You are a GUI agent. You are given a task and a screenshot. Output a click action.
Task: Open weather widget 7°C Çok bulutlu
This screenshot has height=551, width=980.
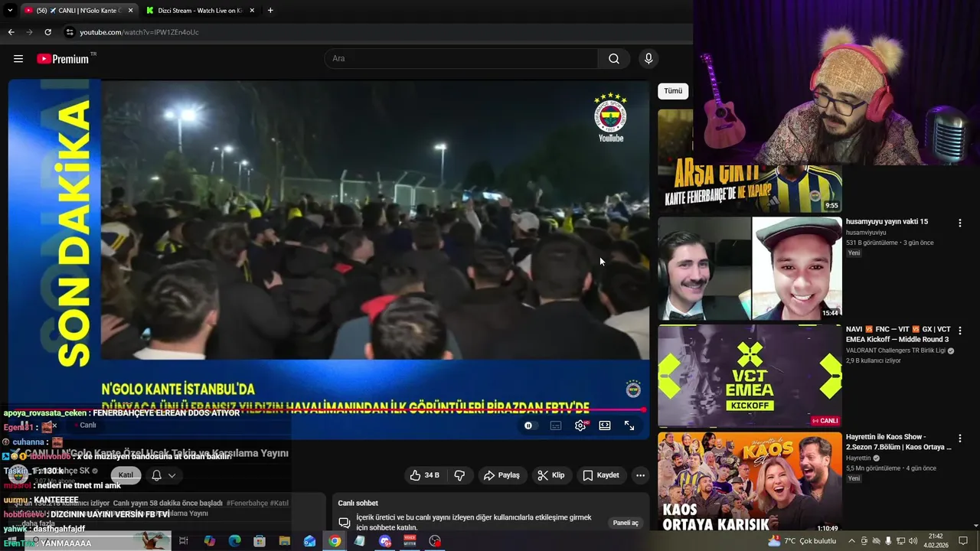tap(802, 541)
